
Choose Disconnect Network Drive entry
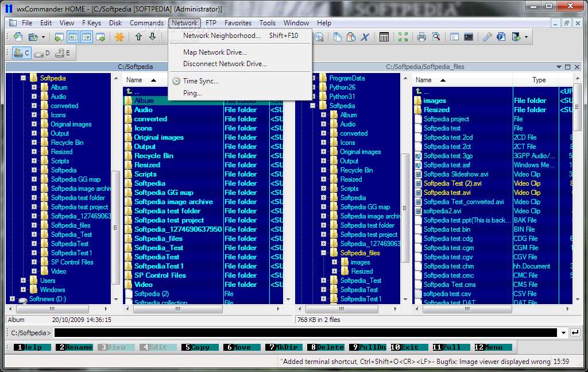point(240,64)
